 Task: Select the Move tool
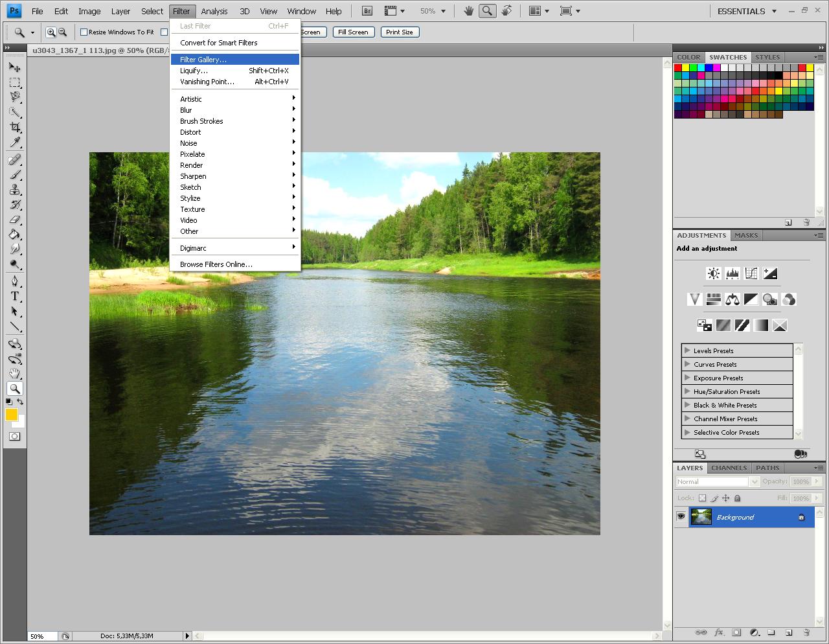(x=15, y=67)
